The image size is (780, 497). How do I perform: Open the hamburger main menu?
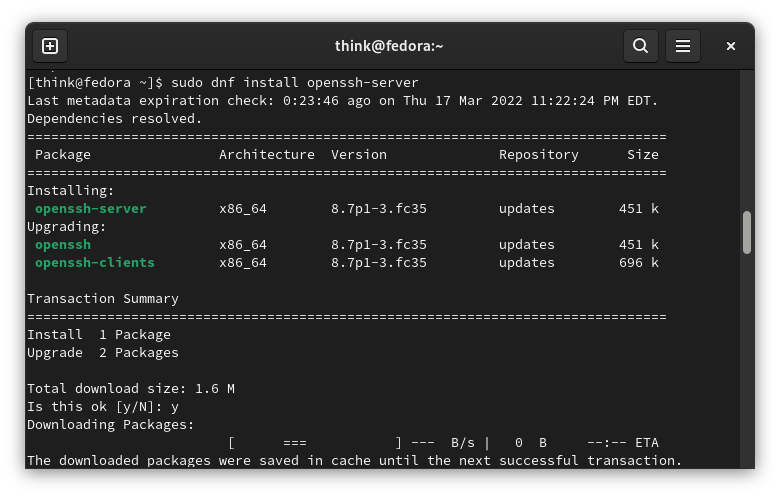pos(682,46)
